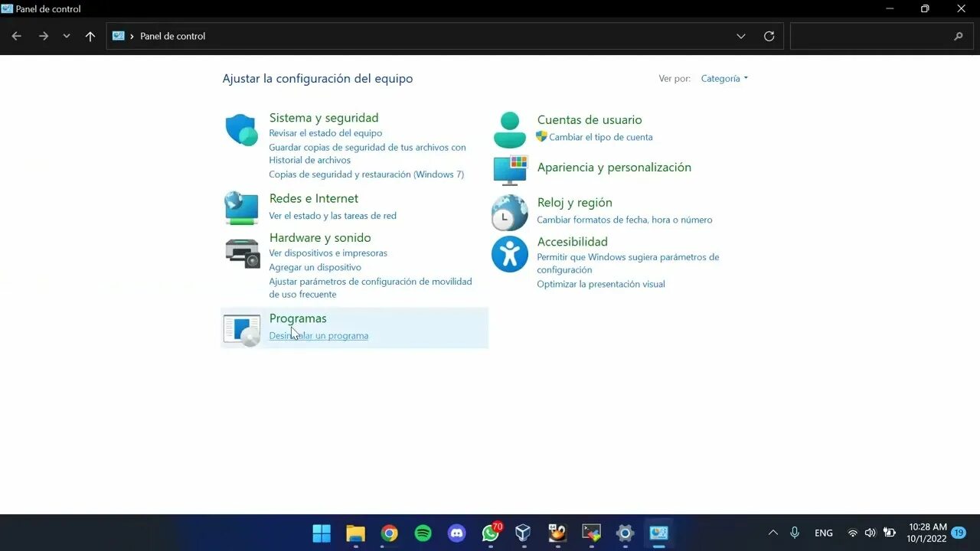The image size is (980, 551).
Task: Open the Redes e Internet heading
Action: click(314, 198)
